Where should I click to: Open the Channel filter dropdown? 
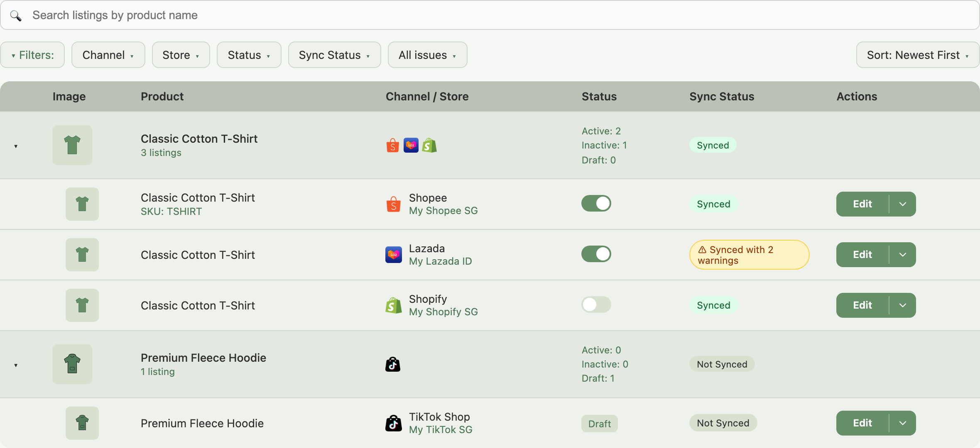tap(108, 55)
